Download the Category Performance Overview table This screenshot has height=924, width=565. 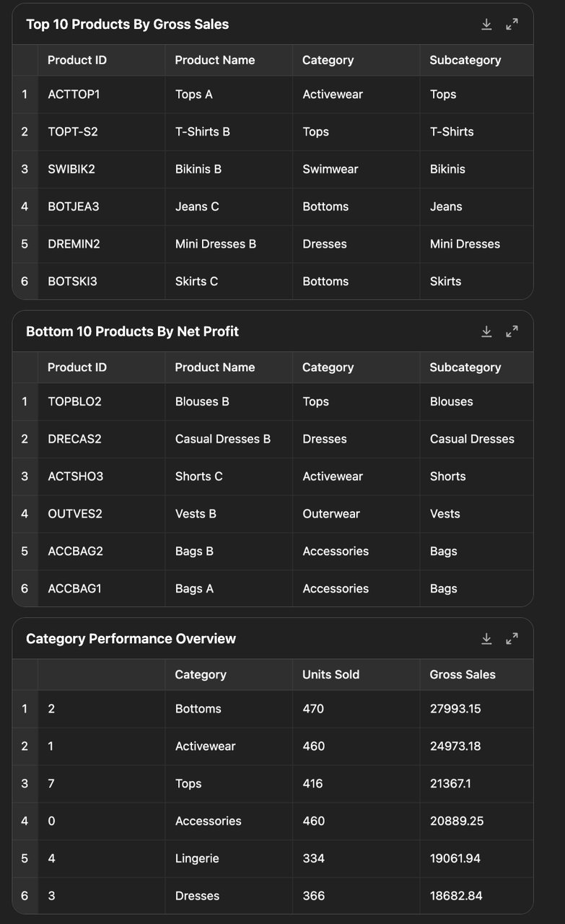(x=486, y=639)
